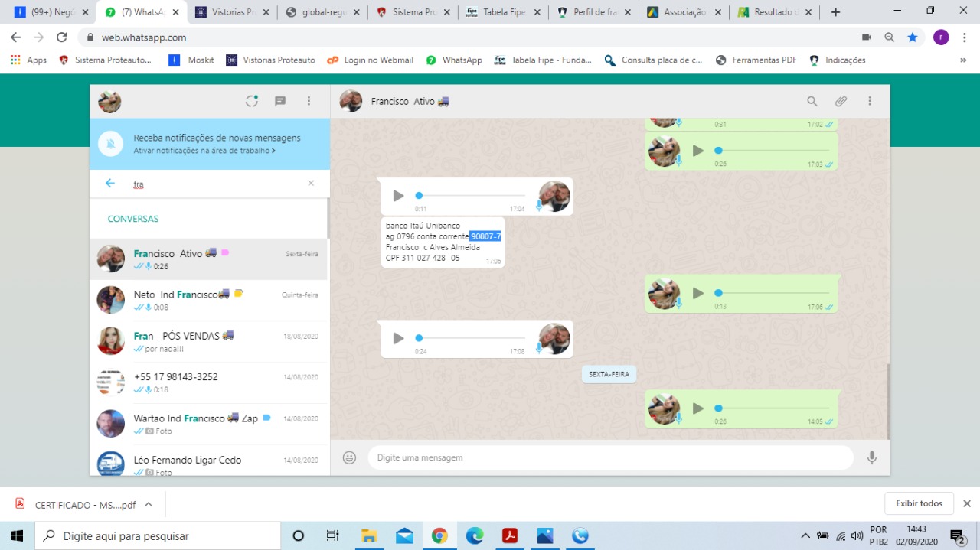Click the message input field

point(609,457)
